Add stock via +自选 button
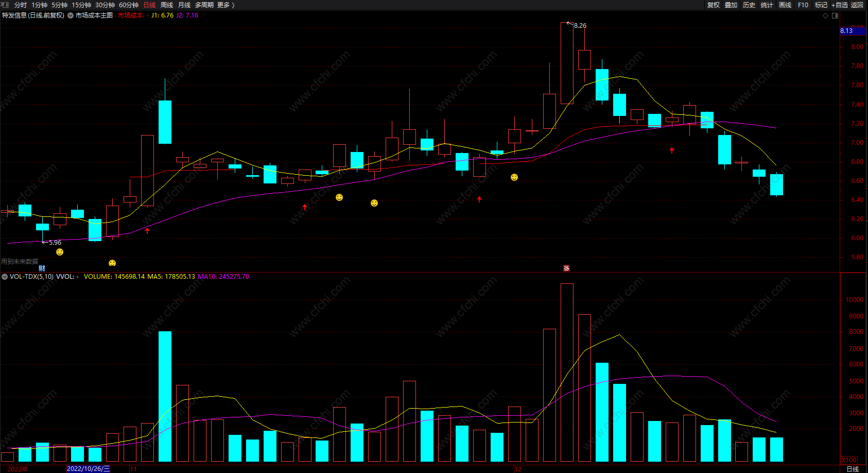The image size is (868, 473). point(840,5)
